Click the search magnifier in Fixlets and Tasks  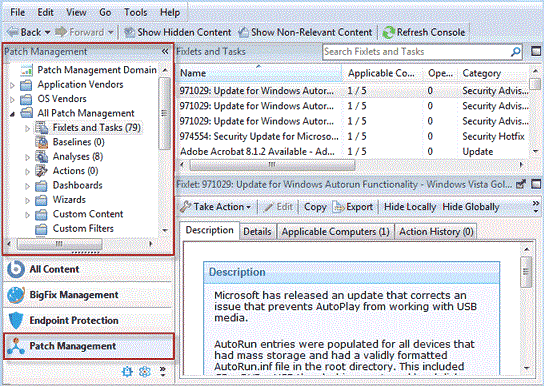pos(516,52)
